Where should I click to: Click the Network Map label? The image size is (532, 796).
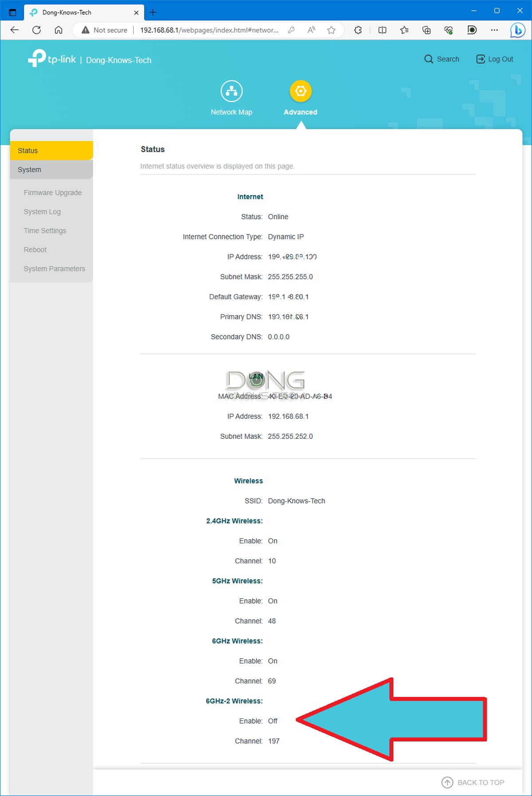pyautogui.click(x=231, y=112)
